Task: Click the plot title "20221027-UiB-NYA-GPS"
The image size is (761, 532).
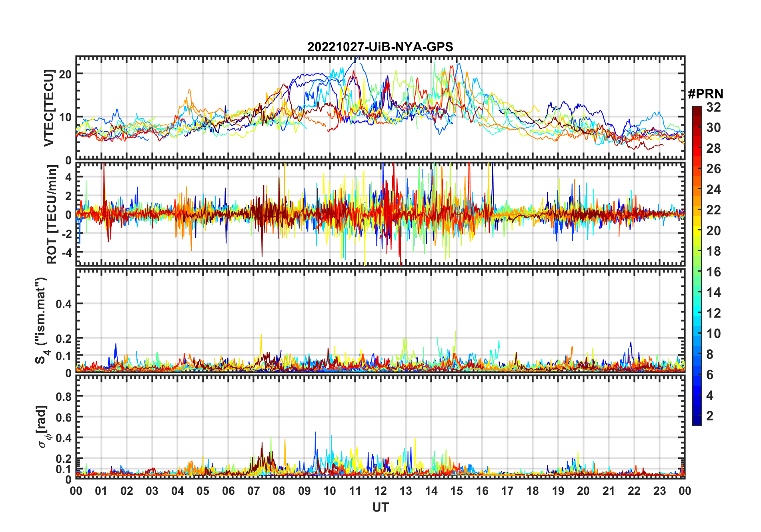Action: tap(380, 47)
